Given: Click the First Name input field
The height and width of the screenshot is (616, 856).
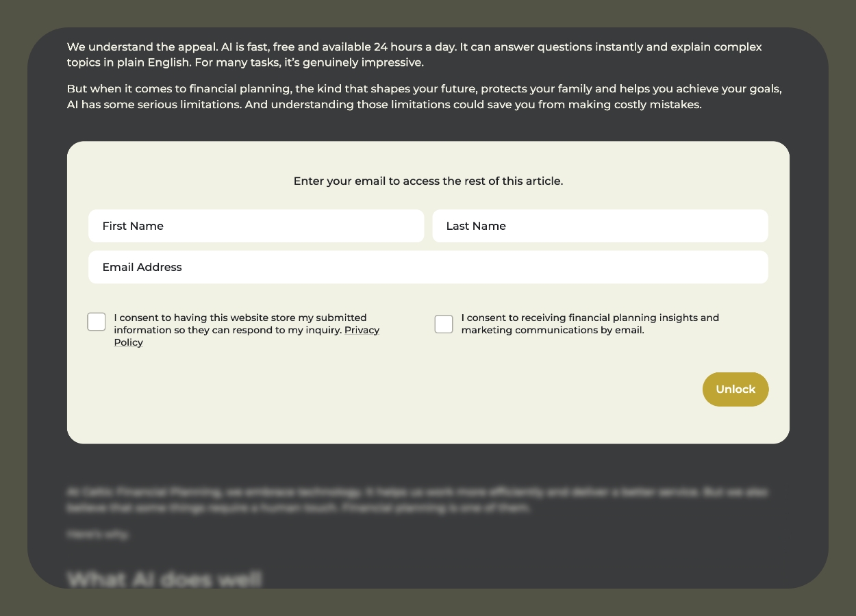Looking at the screenshot, I should 256,226.
